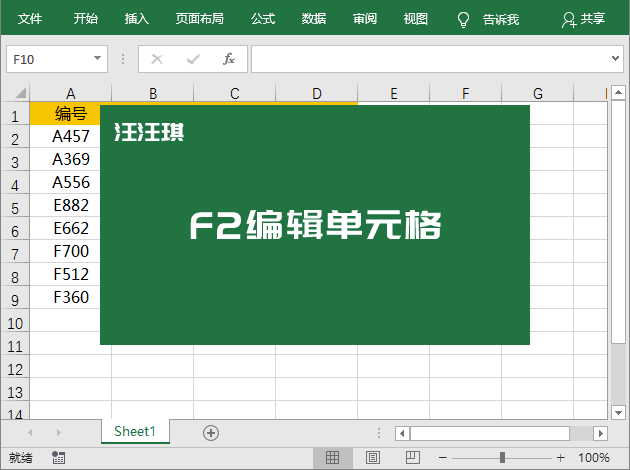Open the 公式 ribbon tab
Viewport: 630px width, 470px height.
coord(263,18)
